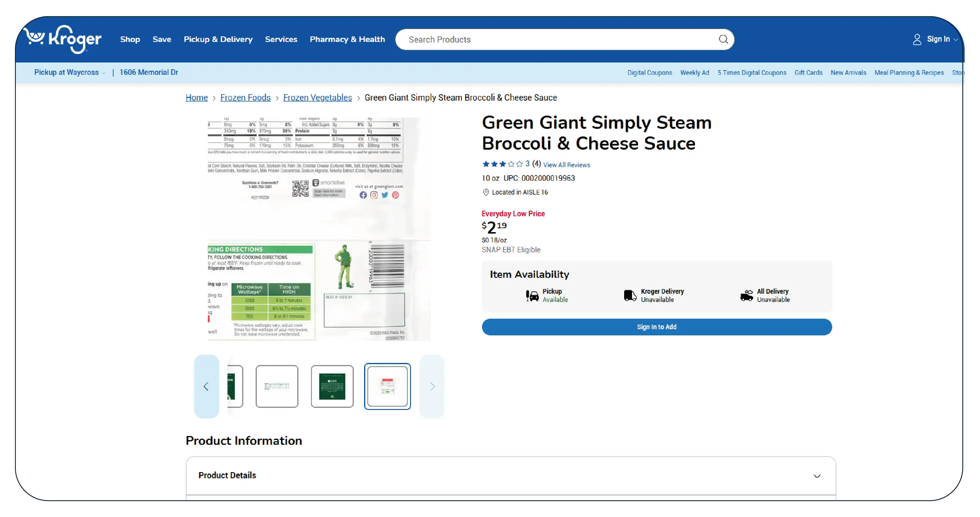Go to previous product image arrow
Image resolution: width=980 pixels, height=517 pixels.
[x=206, y=386]
